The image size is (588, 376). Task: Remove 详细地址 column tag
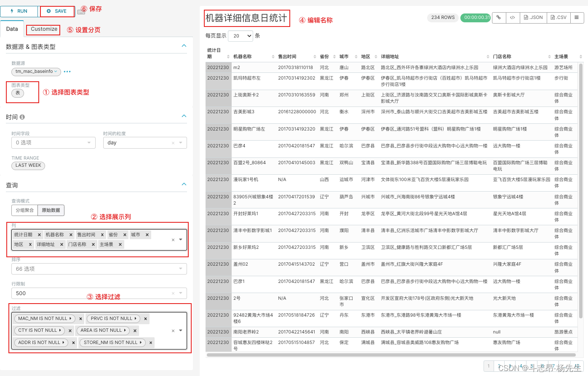pos(61,245)
